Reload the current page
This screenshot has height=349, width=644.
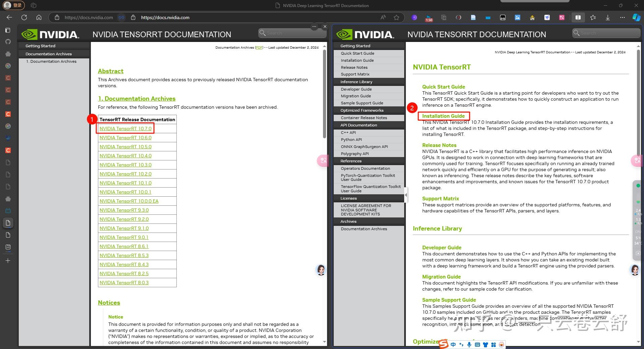24,17
